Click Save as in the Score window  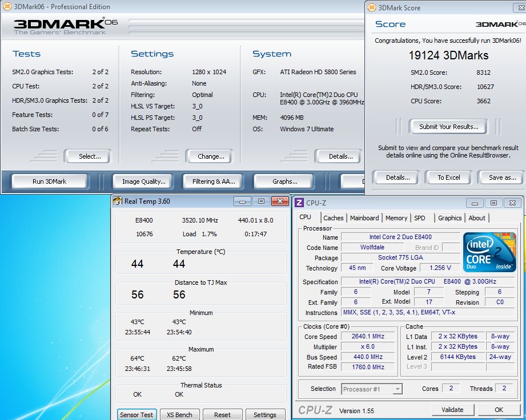(x=502, y=177)
